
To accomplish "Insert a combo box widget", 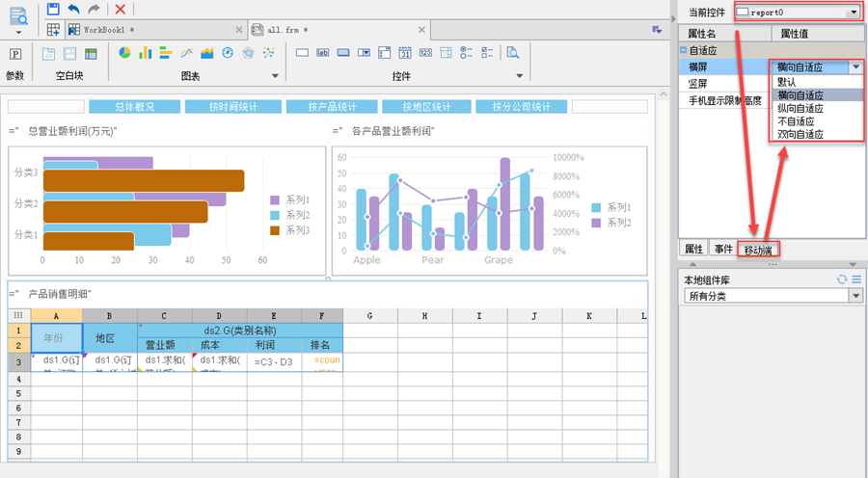I will tap(364, 53).
